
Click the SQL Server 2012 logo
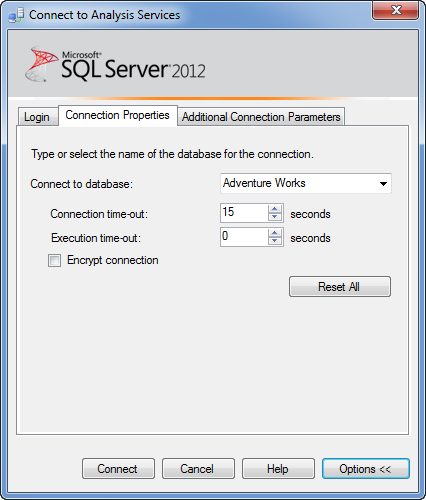115,64
